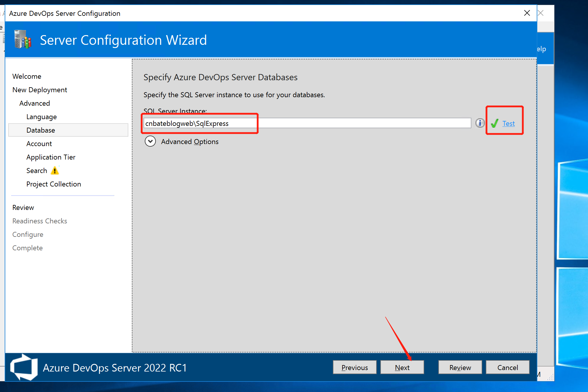This screenshot has height=392, width=588.
Task: Click the Previous button
Action: 354,367
